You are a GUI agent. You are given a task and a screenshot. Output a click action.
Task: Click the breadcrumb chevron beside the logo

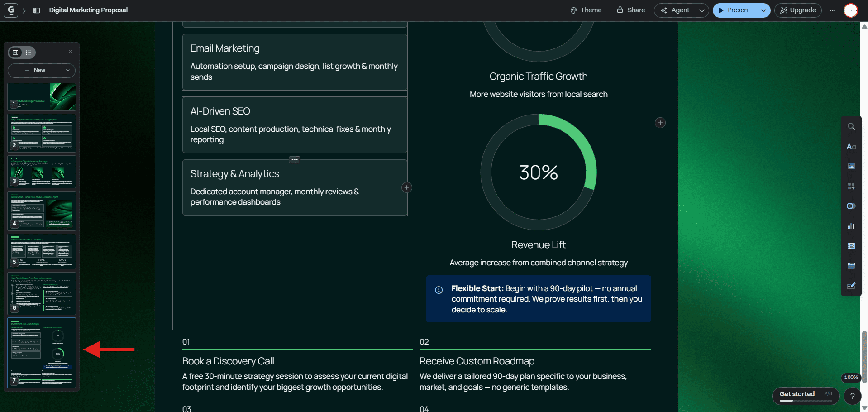pyautogui.click(x=24, y=10)
